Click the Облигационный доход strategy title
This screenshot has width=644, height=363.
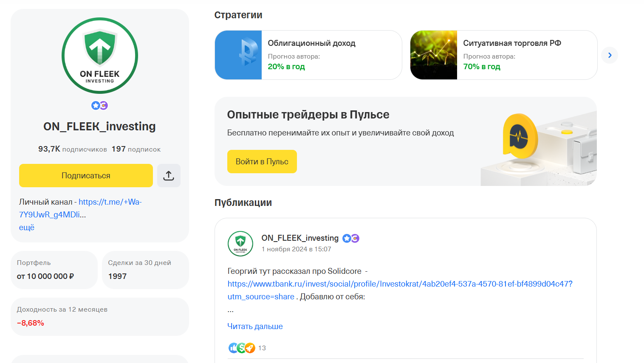click(311, 43)
